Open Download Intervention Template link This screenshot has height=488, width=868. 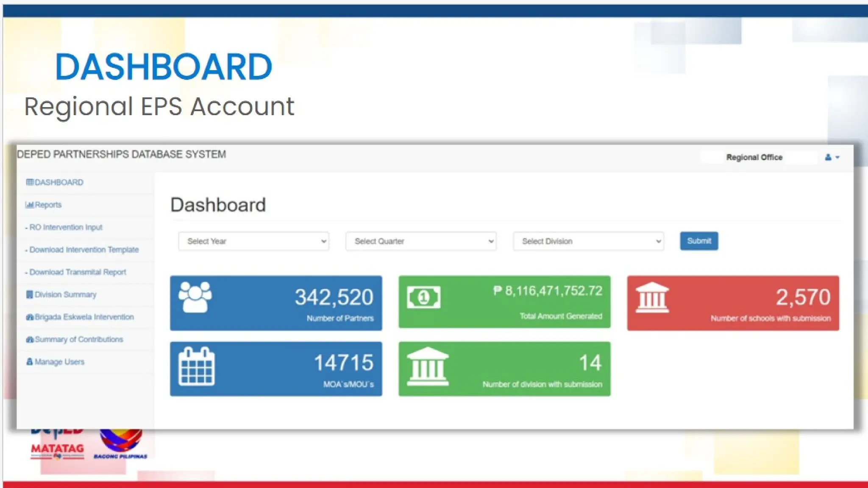(84, 250)
